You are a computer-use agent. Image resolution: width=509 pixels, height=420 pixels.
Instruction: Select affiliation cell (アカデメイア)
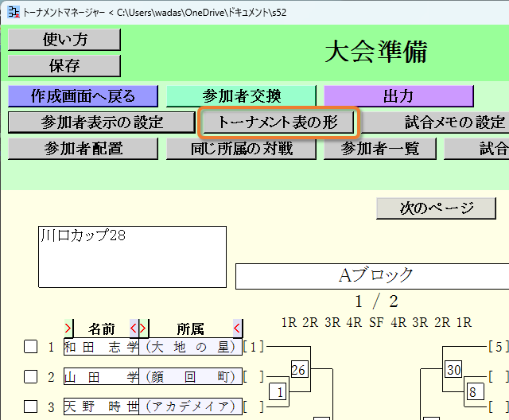click(x=191, y=406)
